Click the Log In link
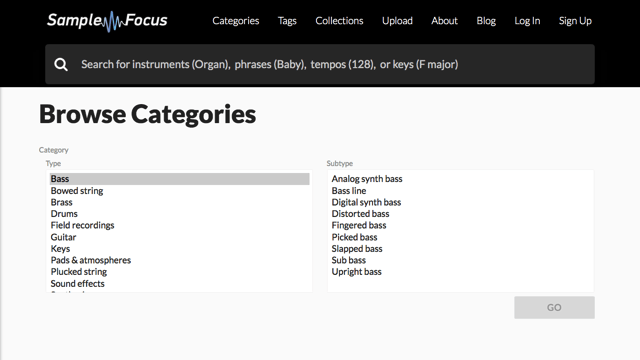Viewport: 640px width, 360px height. (x=527, y=21)
